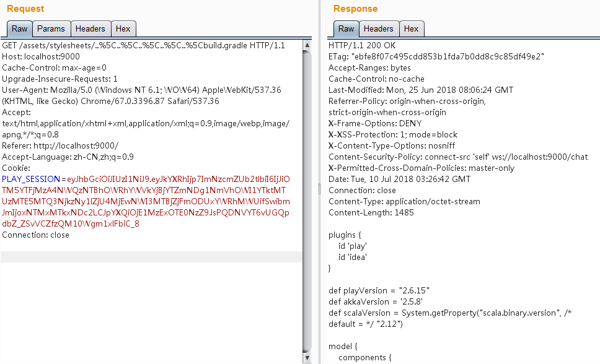The image size is (600, 364).
Task: Click the Connection: close line in request
Action: click(x=35, y=235)
